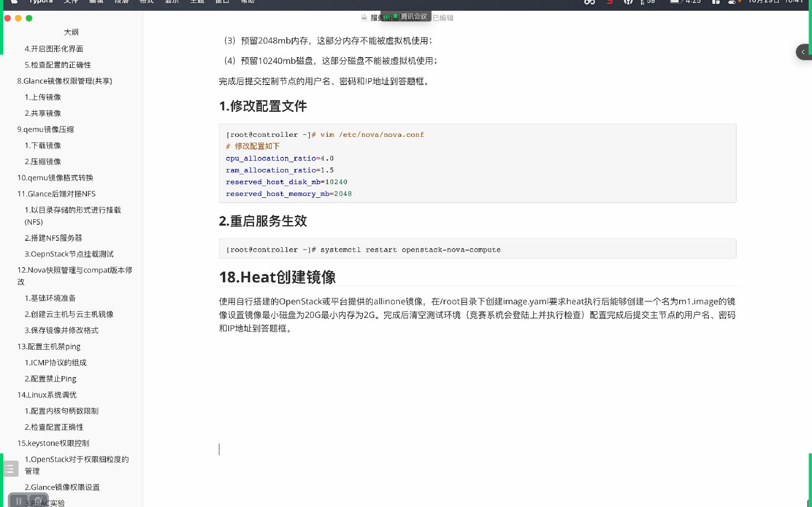Click the ram_allocation_ratio=1.5 line

click(279, 170)
